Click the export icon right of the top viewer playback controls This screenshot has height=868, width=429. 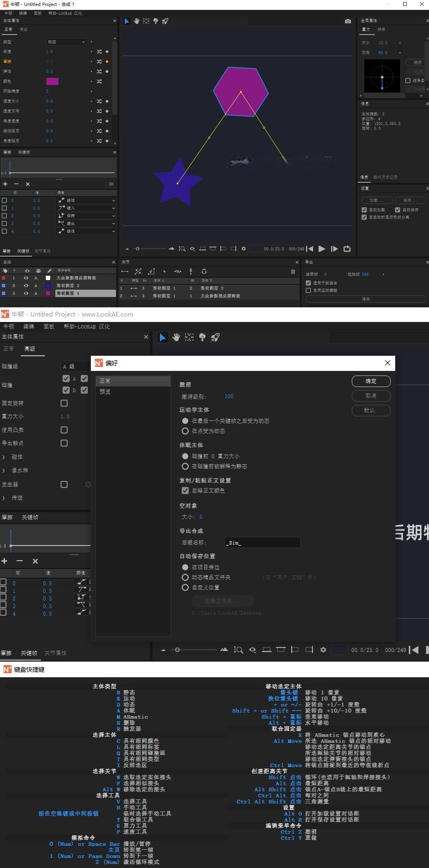click(347, 249)
